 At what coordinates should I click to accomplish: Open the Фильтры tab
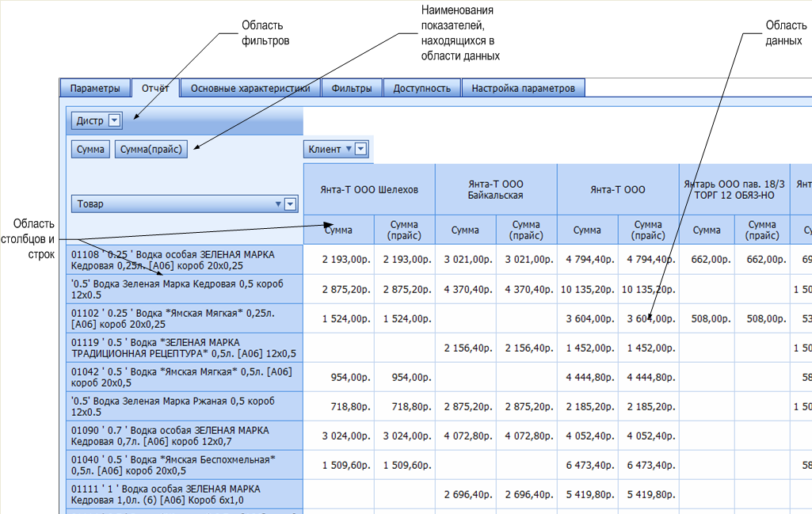pyautogui.click(x=352, y=88)
